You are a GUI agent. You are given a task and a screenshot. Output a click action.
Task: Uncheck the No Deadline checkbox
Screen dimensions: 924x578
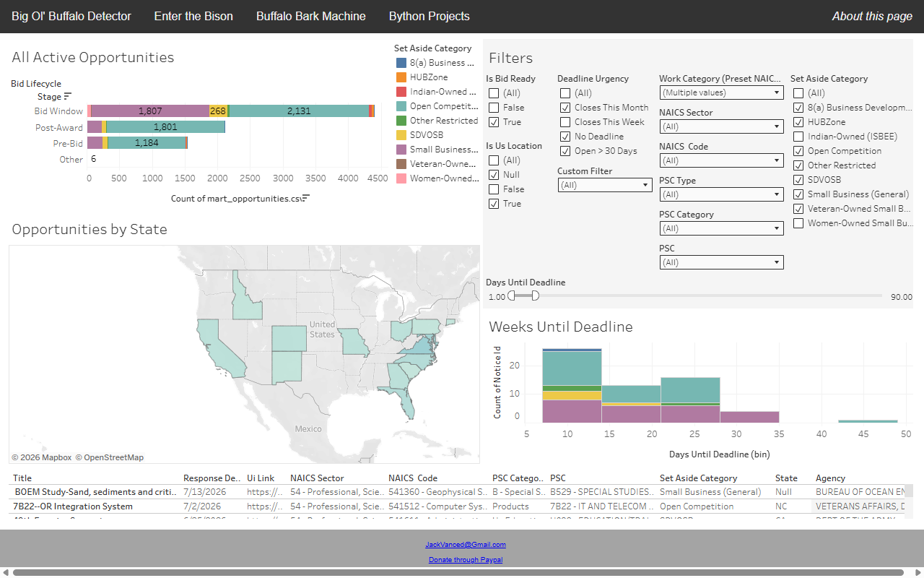pos(565,137)
